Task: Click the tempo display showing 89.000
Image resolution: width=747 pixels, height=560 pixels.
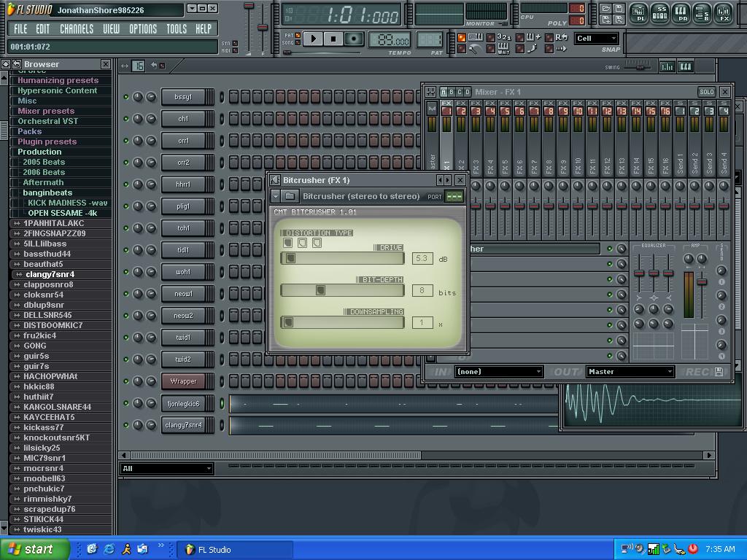Action: [x=390, y=40]
